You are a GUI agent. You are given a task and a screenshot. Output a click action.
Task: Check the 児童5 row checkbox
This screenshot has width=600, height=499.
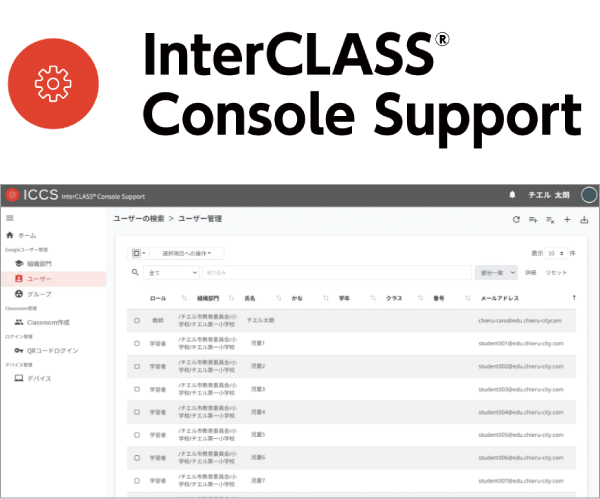[137, 435]
